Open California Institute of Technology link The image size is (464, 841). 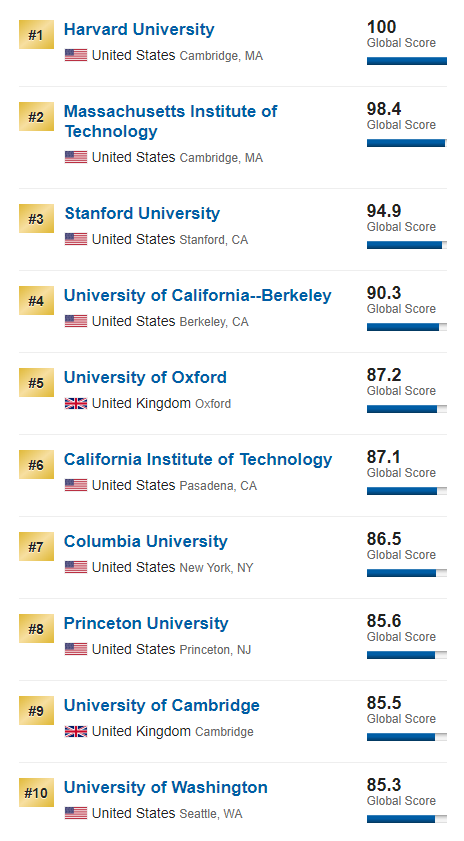point(198,459)
